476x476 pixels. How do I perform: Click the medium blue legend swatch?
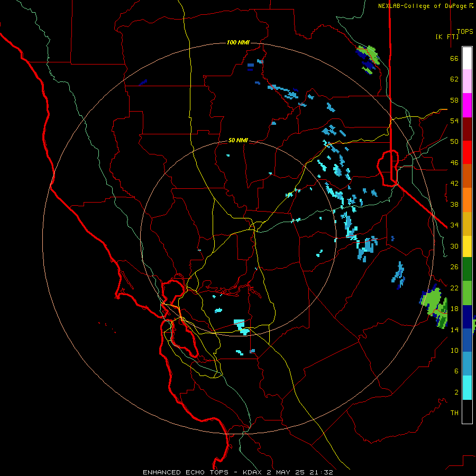(467, 340)
